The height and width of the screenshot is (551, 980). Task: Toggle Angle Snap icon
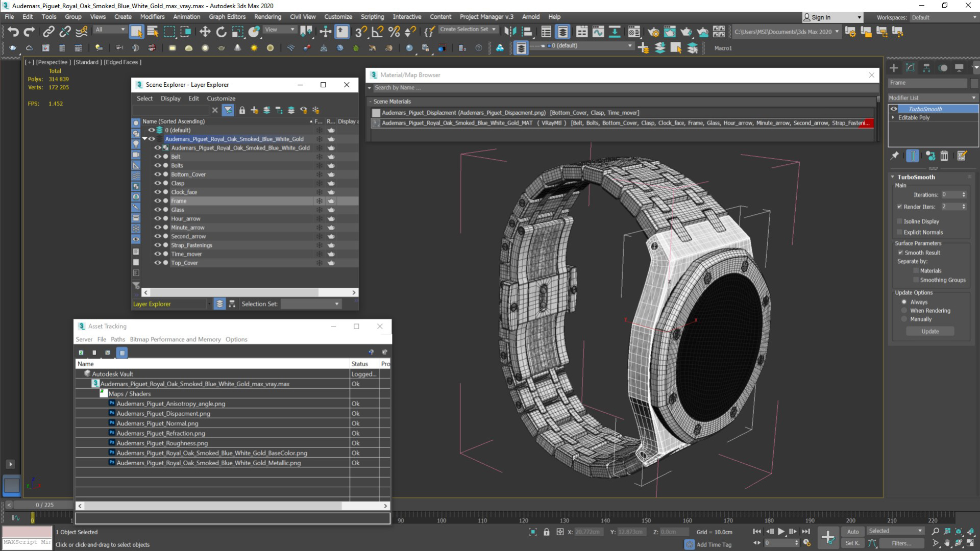tap(378, 32)
